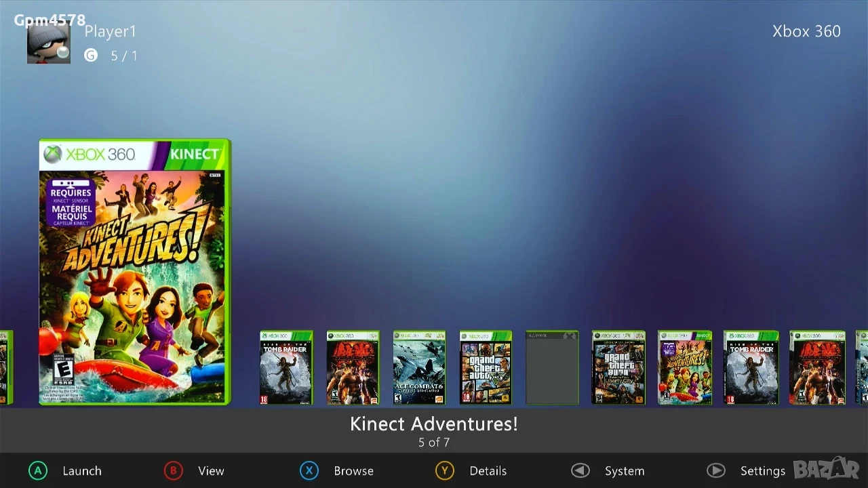Click the right arrow icon beside Settings

pyautogui.click(x=716, y=470)
